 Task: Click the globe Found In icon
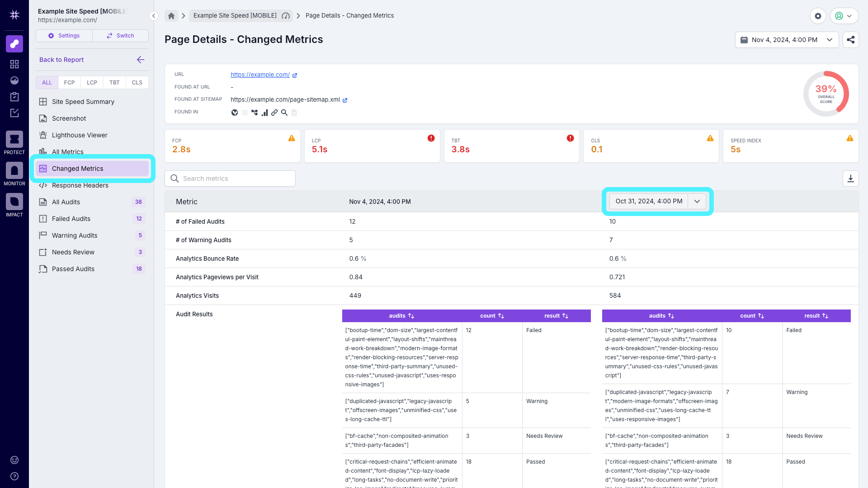(x=235, y=113)
